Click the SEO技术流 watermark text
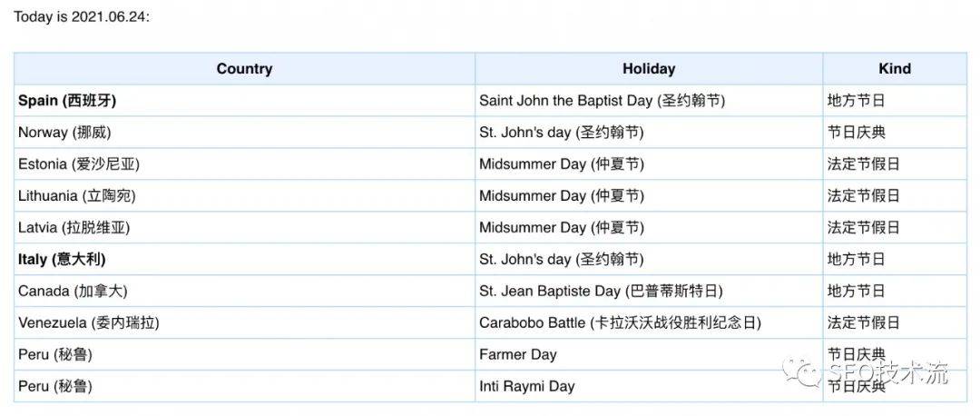Viewport: 980px width, 416px height. (x=889, y=372)
